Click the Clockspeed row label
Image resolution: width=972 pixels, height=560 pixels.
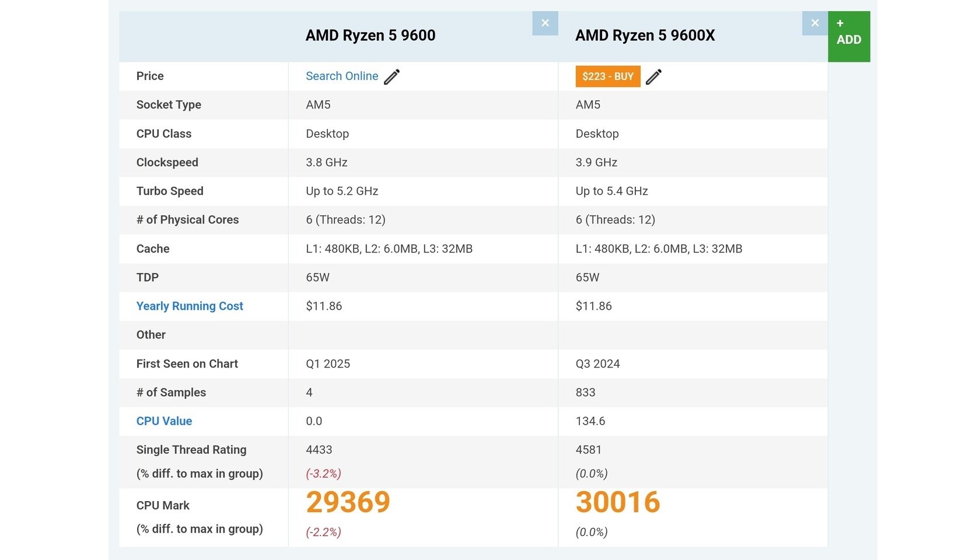tap(167, 162)
